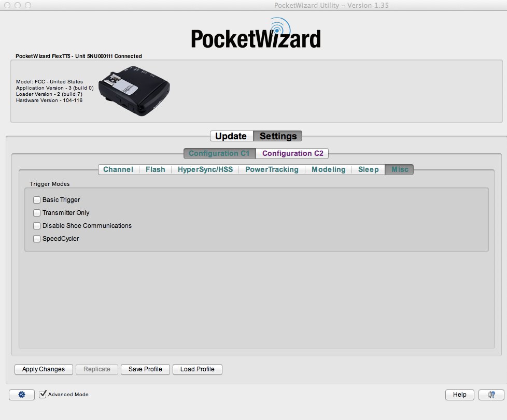Uncheck the Advanced Mode checkbox
This screenshot has width=507, height=420.
coord(43,394)
